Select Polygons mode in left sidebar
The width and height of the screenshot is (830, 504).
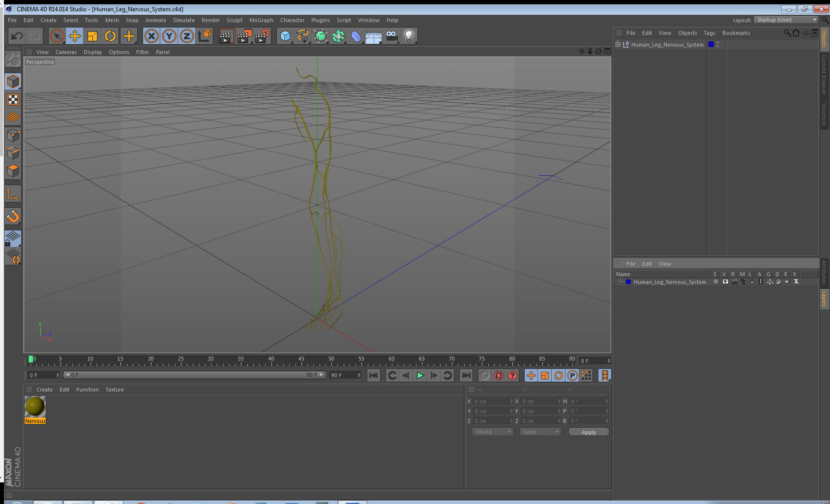[13, 170]
